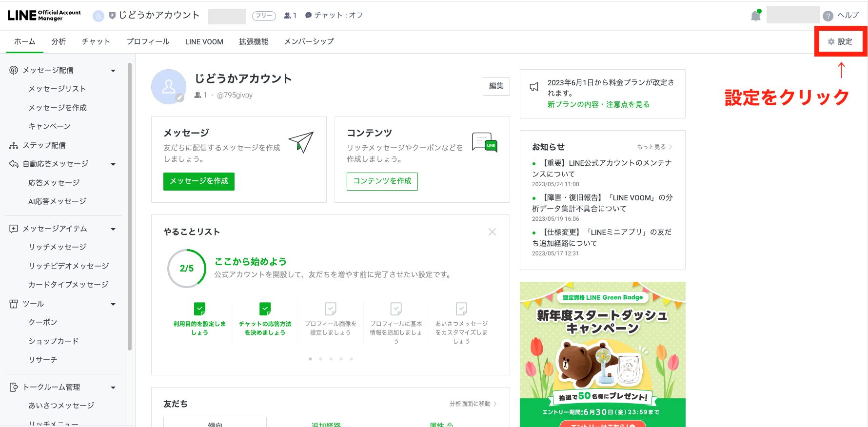Collapse the メッセージアイテム menu arrow
The image size is (868, 427).
(113, 229)
